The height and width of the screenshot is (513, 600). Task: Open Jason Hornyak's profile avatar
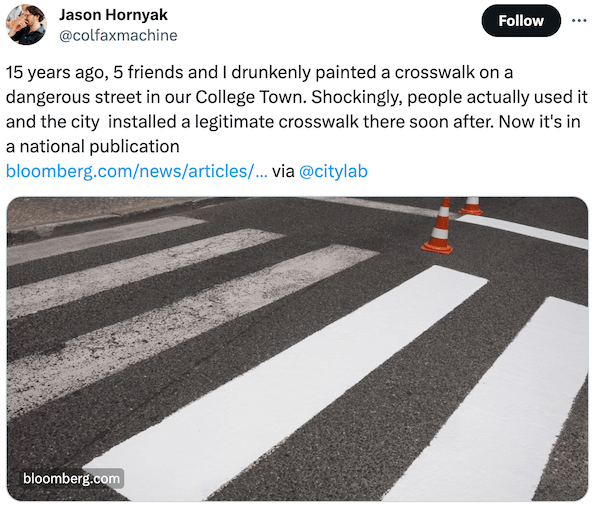pyautogui.click(x=27, y=25)
